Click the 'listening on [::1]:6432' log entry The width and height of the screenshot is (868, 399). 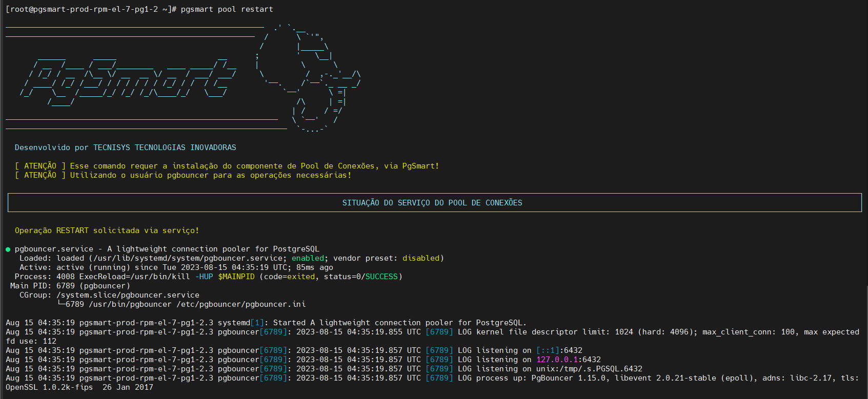(x=294, y=350)
